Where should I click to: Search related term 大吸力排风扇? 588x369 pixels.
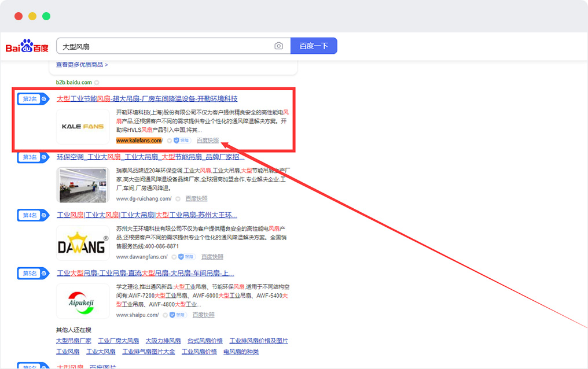pos(163,341)
